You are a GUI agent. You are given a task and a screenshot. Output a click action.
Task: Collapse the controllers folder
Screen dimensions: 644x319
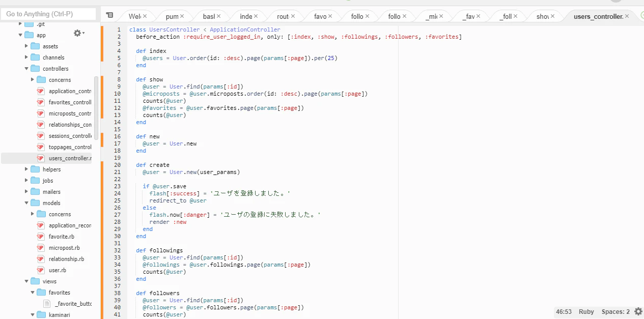(x=26, y=69)
